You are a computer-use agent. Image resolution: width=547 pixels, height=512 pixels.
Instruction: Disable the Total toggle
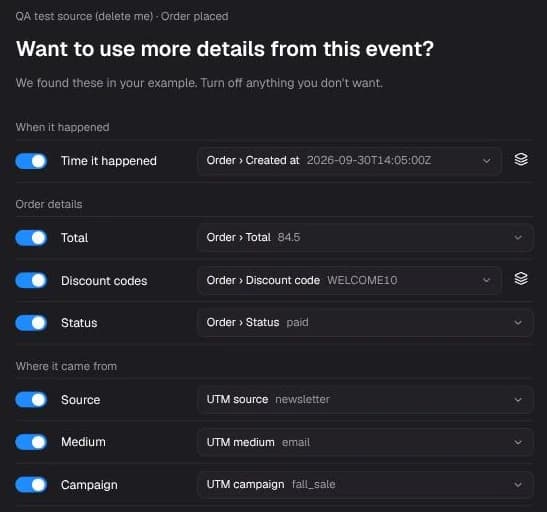click(x=31, y=238)
